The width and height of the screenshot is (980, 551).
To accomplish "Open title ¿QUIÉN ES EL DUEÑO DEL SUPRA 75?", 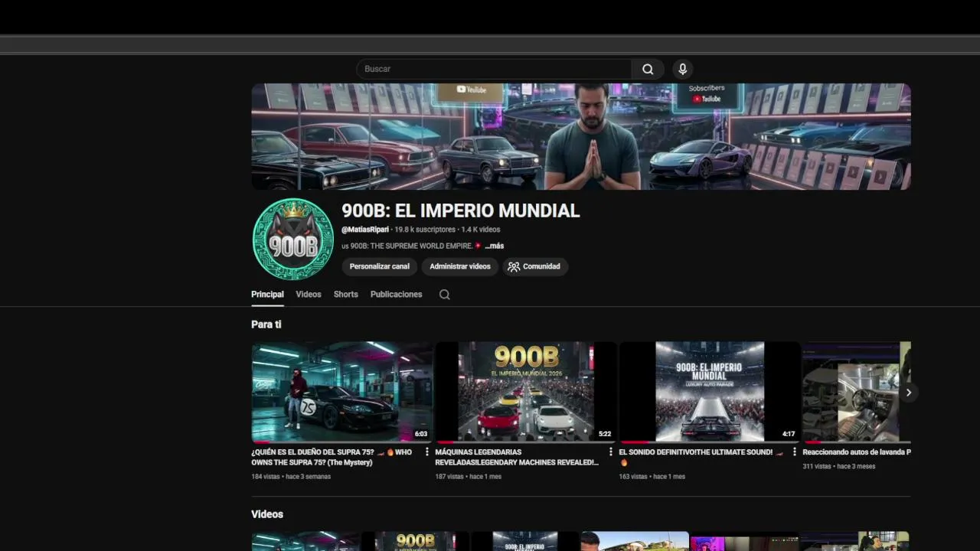I will tap(332, 458).
